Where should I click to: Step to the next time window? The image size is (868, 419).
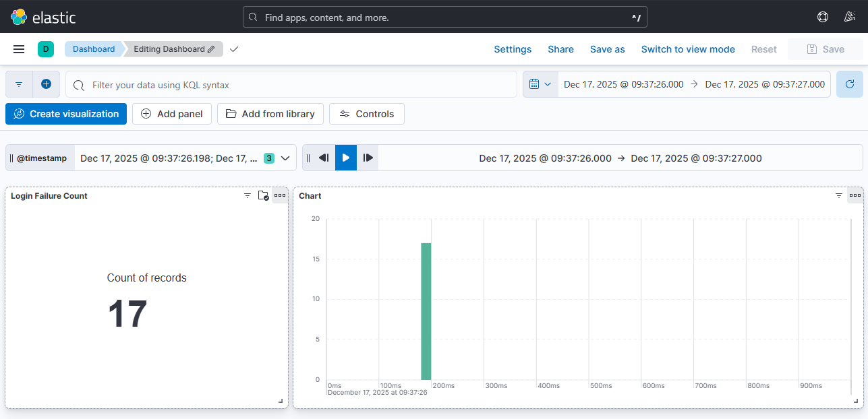(368, 158)
